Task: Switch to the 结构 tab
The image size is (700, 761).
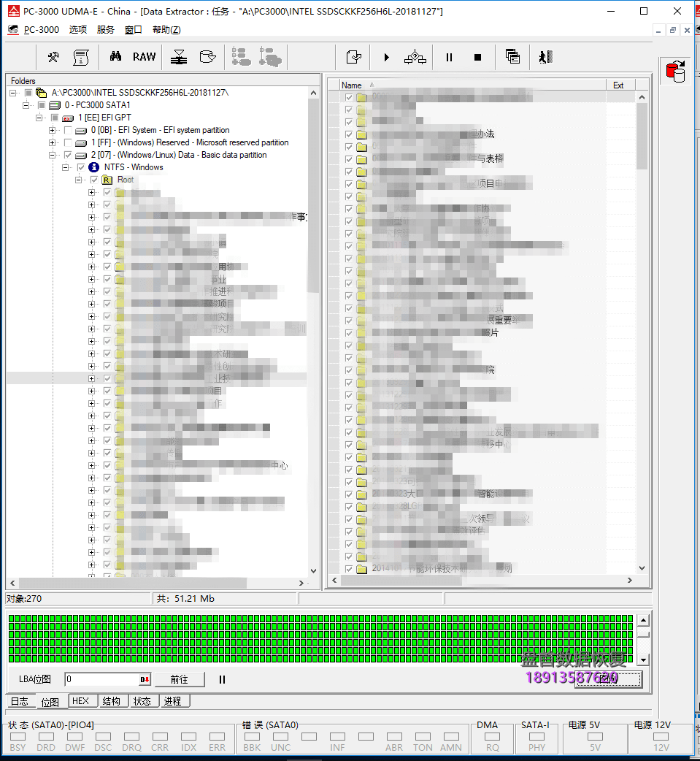Action: [112, 701]
